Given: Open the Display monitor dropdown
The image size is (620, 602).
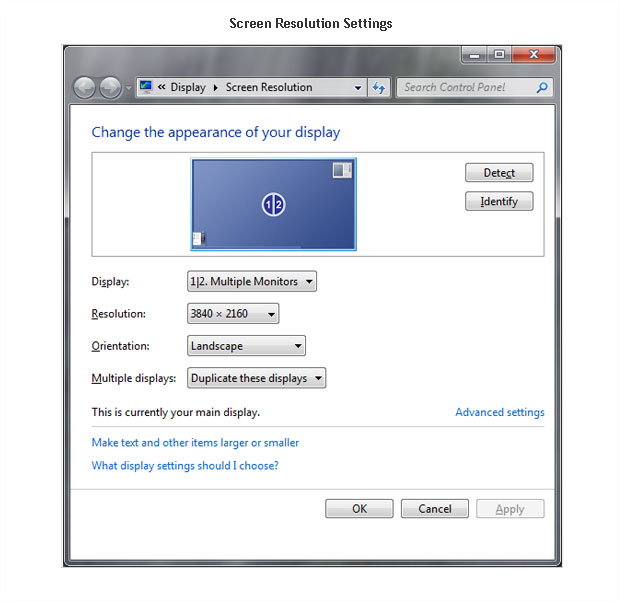Looking at the screenshot, I should tap(252, 282).
